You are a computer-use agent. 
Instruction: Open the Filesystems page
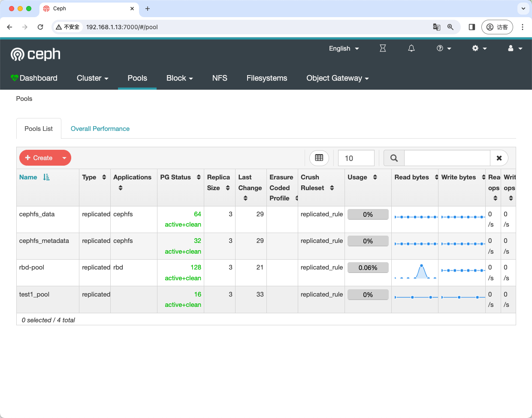(267, 78)
